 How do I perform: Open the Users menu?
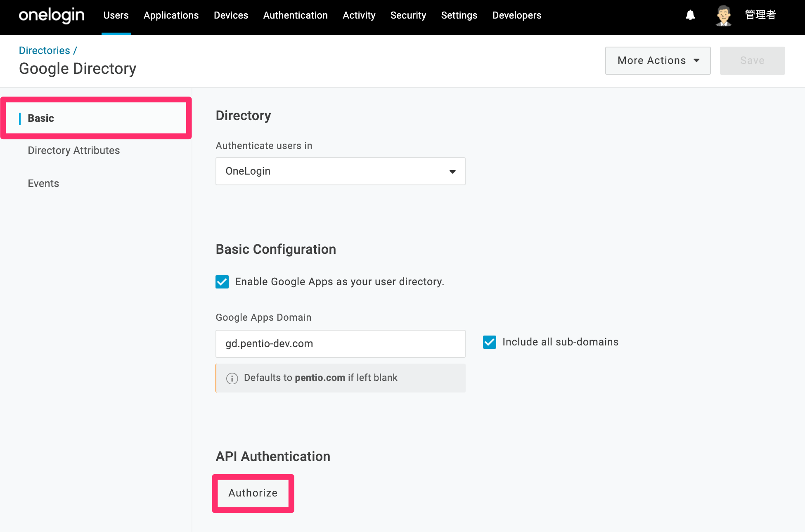(x=116, y=15)
